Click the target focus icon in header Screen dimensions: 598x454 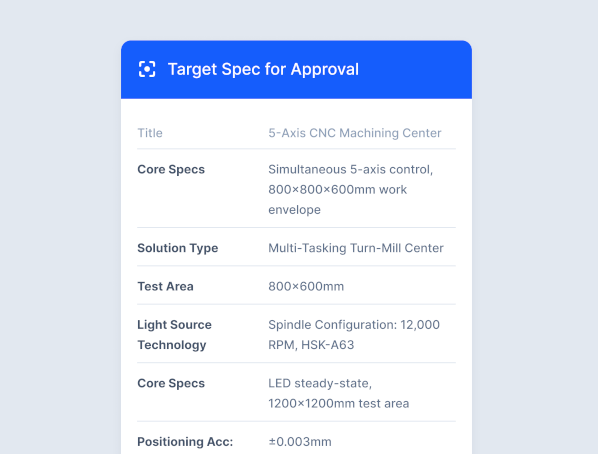coord(147,69)
